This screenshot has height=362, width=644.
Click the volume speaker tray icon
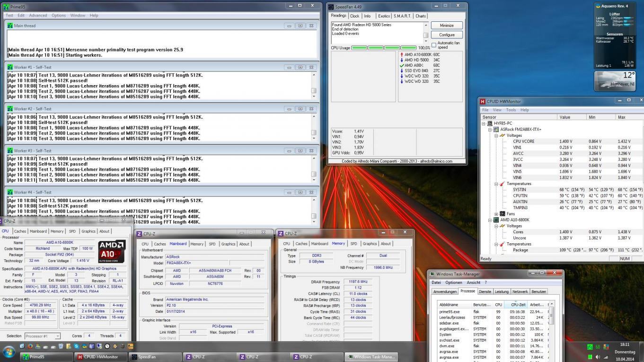(598, 357)
